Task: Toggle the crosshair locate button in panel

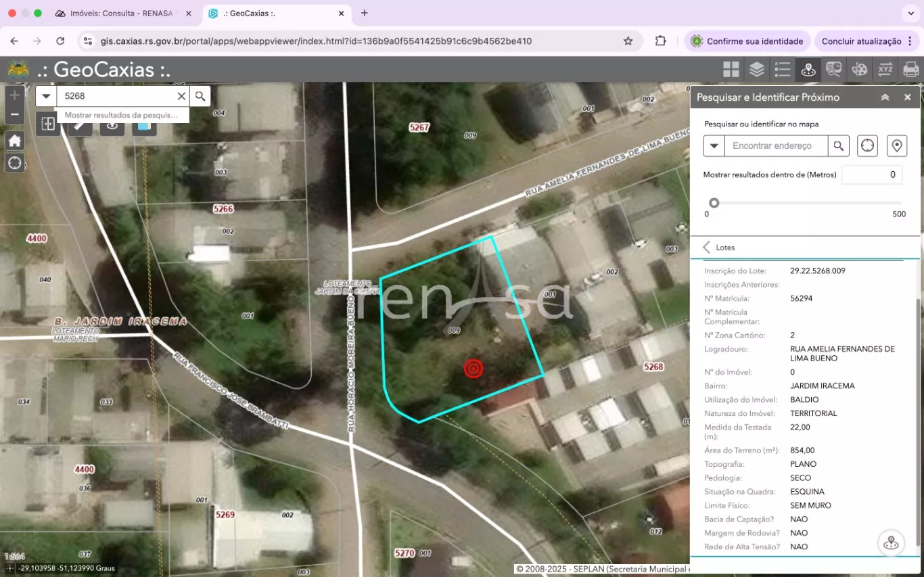Action: click(867, 145)
